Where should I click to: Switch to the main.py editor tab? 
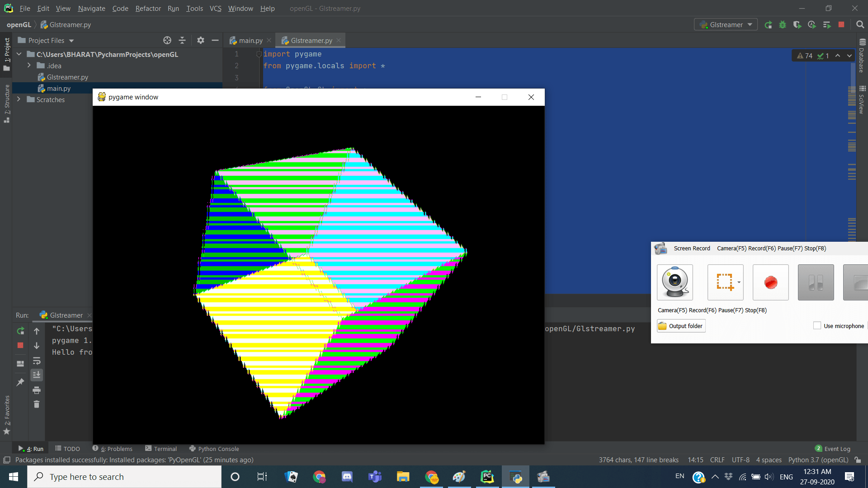(250, 41)
